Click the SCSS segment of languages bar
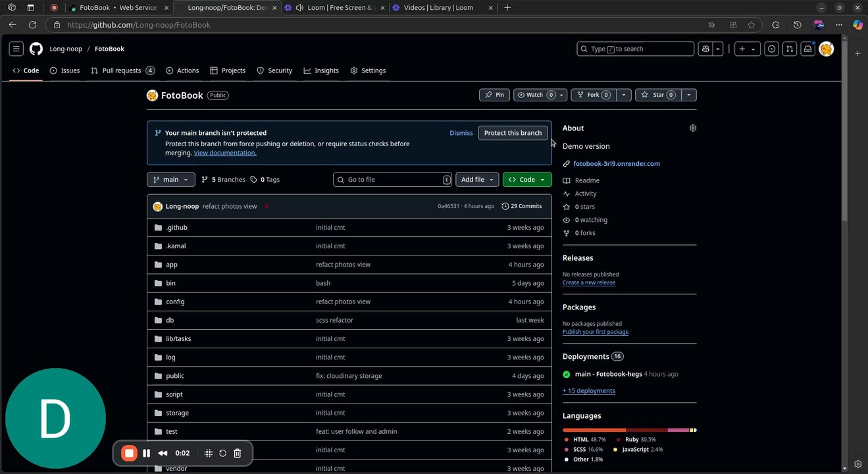The width and height of the screenshot is (868, 474). coord(678,430)
